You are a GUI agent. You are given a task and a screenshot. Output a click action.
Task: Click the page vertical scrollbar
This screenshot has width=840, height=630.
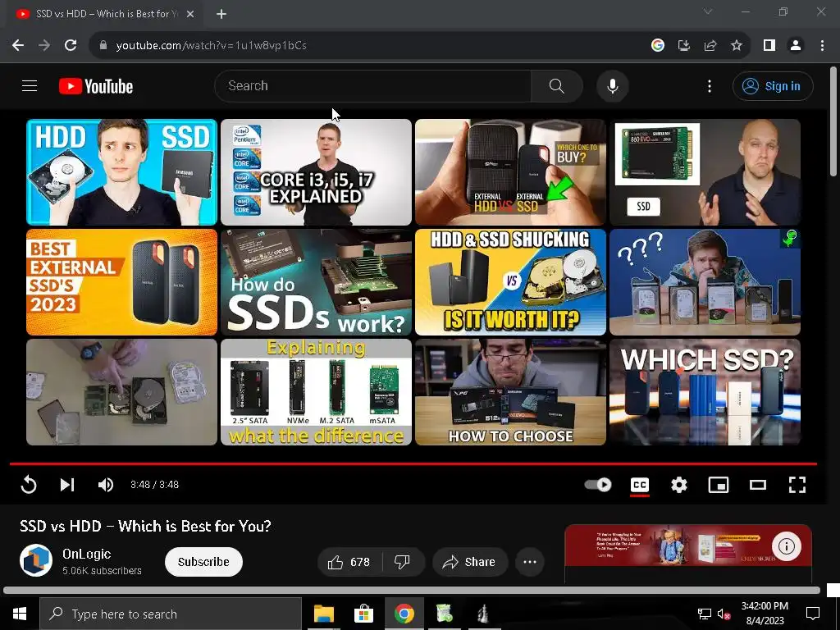[834, 121]
